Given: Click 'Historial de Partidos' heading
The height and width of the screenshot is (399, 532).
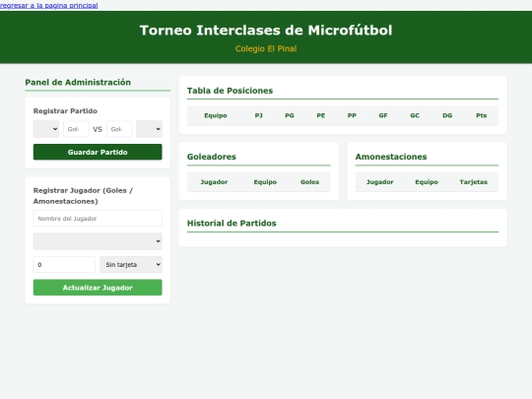Looking at the screenshot, I should (232, 224).
